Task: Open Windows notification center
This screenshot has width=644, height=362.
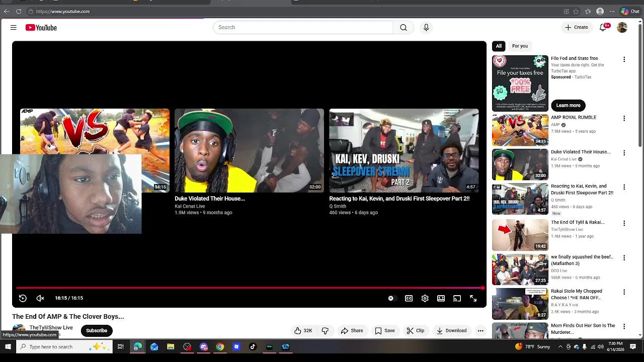Action: click(x=633, y=347)
